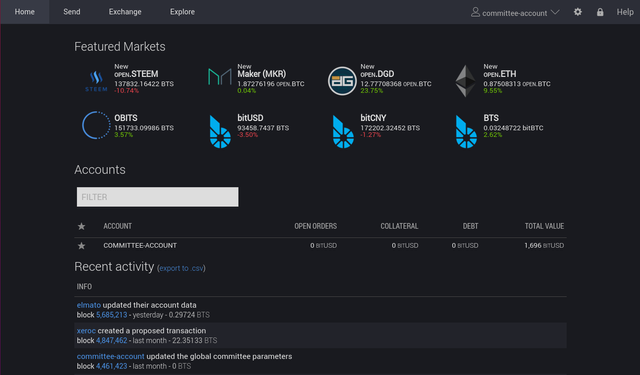
Task: Expand the committee-account dropdown chevron
Action: [x=555, y=12]
